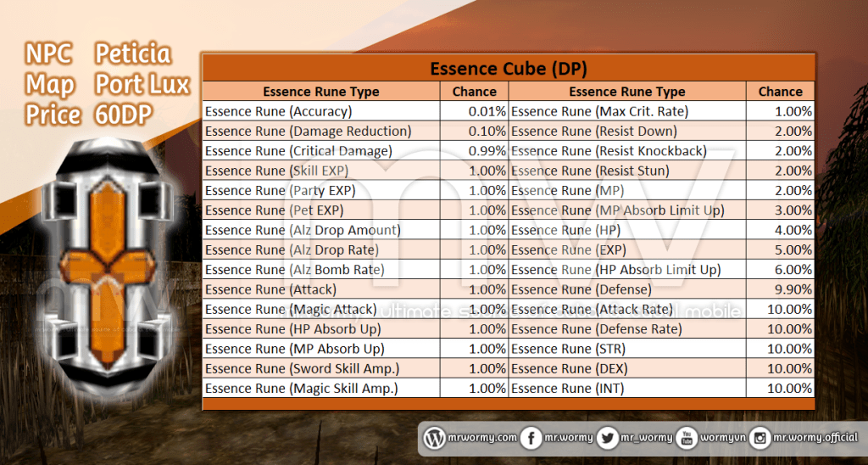Click the WordPress logo icon

435,439
